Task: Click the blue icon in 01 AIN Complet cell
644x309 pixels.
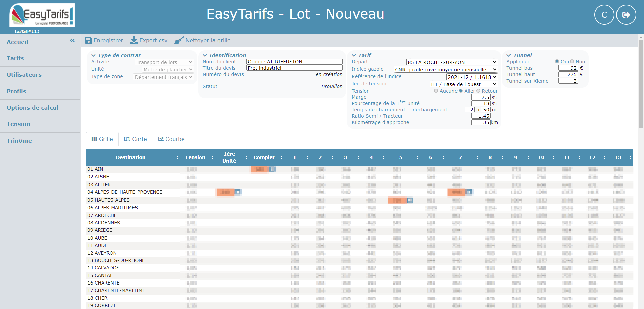Action: (x=272, y=169)
